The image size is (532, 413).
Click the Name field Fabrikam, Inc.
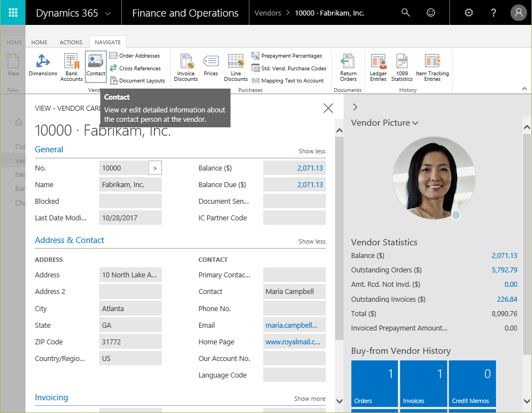130,185
